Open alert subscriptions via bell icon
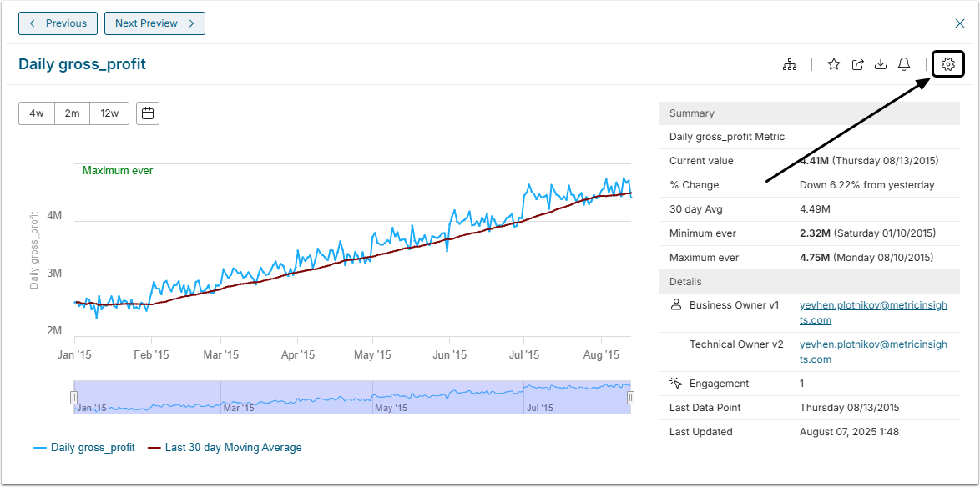Screen dimensions: 980x487 [904, 64]
